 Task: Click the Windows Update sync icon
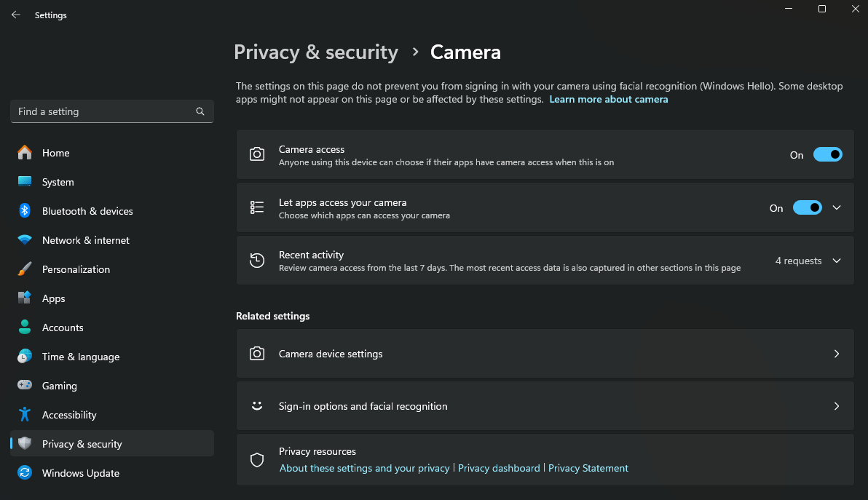tap(25, 473)
